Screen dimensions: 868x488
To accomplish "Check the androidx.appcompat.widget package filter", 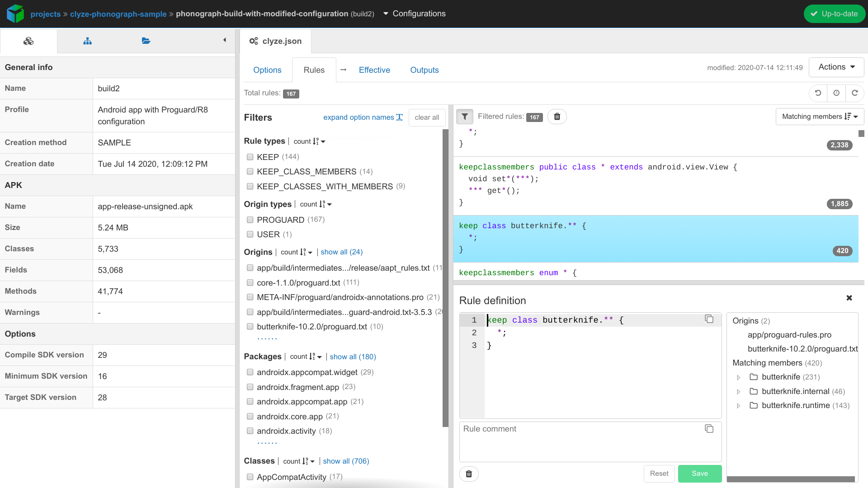I will pyautogui.click(x=250, y=372).
